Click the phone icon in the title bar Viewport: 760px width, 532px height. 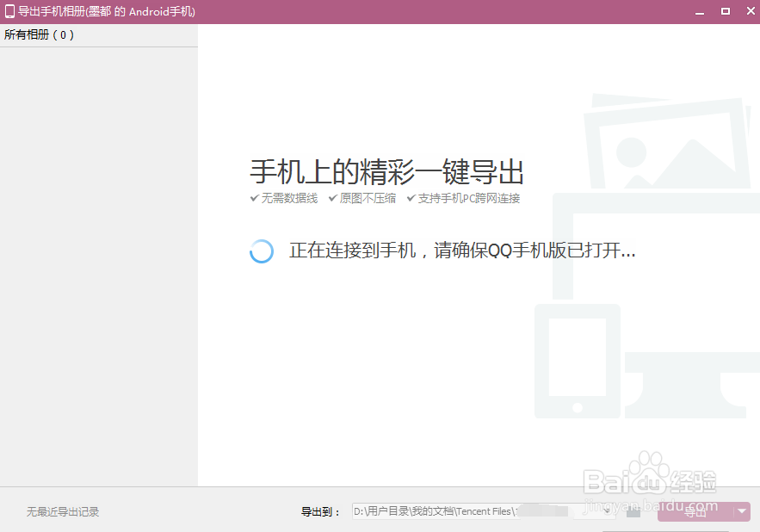coord(9,11)
